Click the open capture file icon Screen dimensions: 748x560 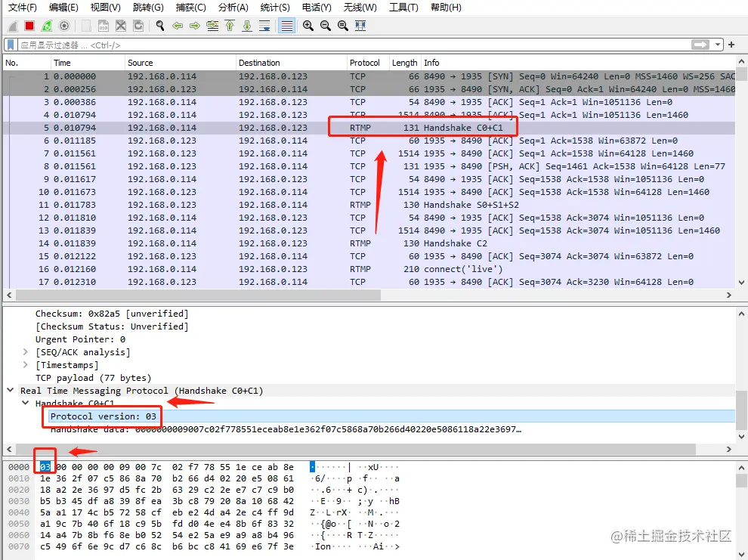tap(86, 26)
